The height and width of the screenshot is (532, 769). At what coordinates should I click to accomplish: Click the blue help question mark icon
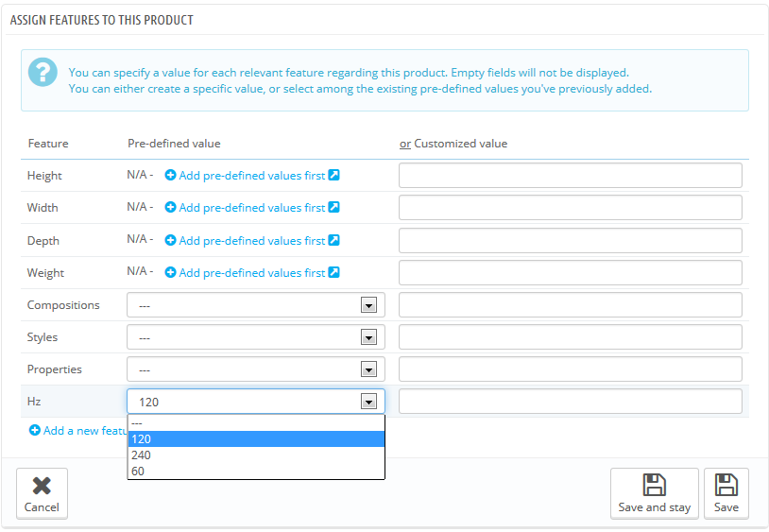point(43,73)
